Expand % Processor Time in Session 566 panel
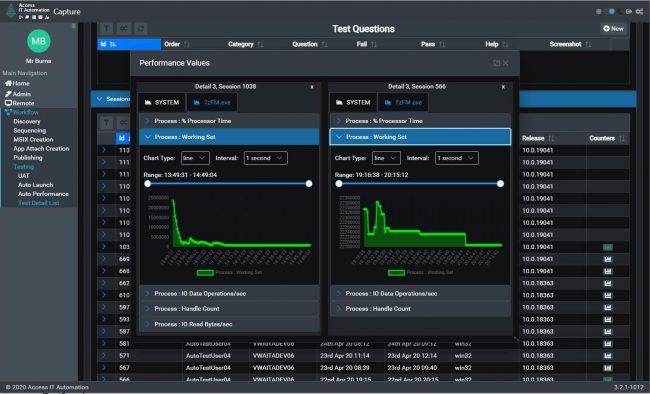The image size is (650, 394). pos(420,121)
